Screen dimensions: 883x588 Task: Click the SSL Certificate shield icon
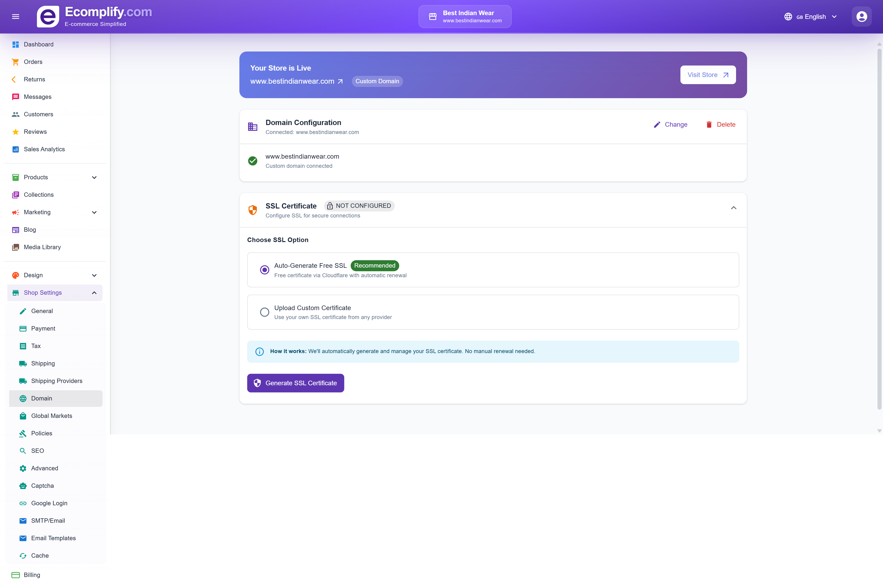[x=252, y=210]
